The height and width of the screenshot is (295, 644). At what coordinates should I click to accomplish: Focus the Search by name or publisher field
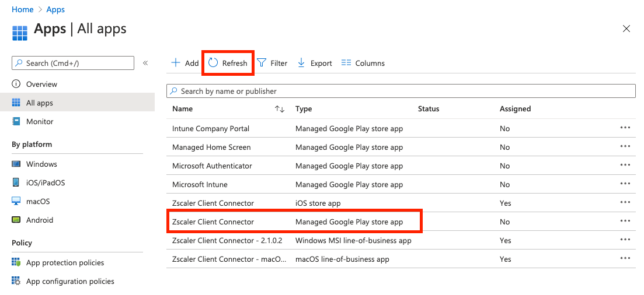point(401,91)
